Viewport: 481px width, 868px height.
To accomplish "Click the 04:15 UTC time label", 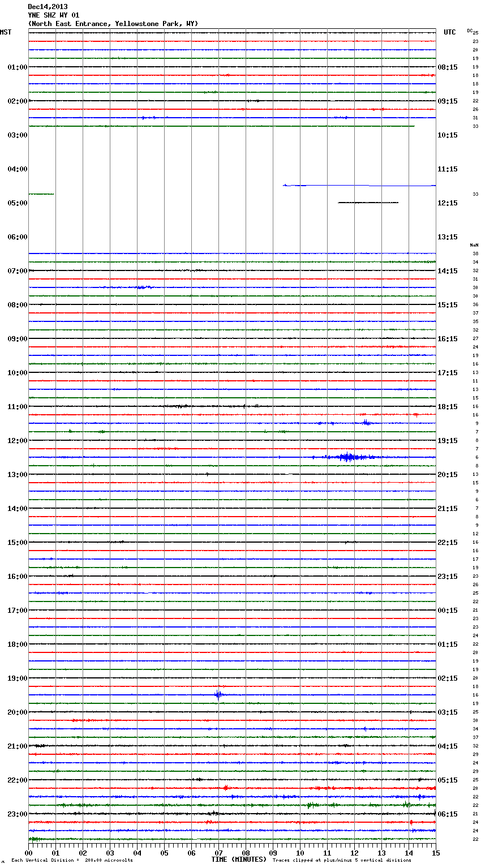I will point(448,746).
